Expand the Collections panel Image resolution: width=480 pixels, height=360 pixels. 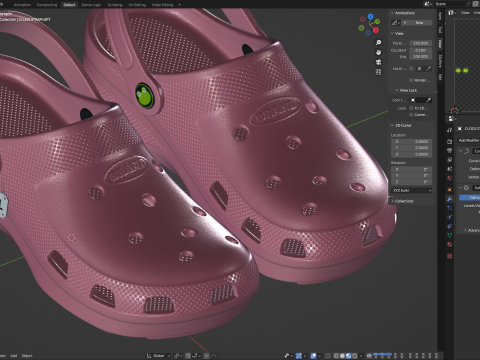pos(392,201)
